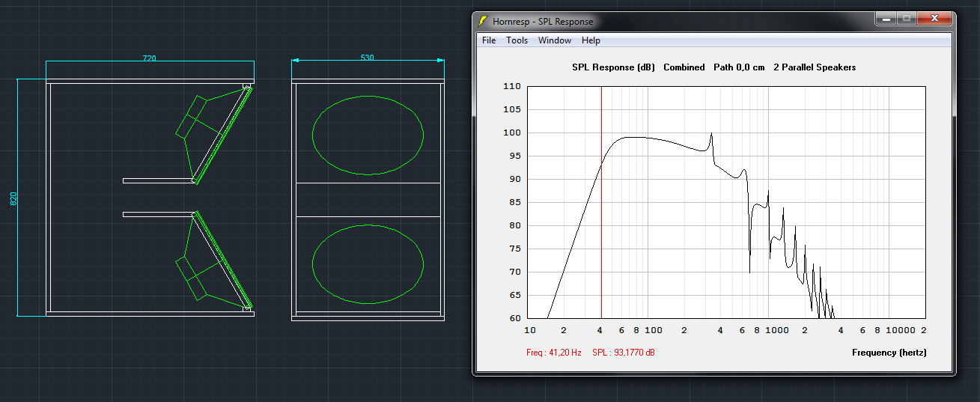Select the 530 width dimension text
980x402 pixels.
[367, 58]
